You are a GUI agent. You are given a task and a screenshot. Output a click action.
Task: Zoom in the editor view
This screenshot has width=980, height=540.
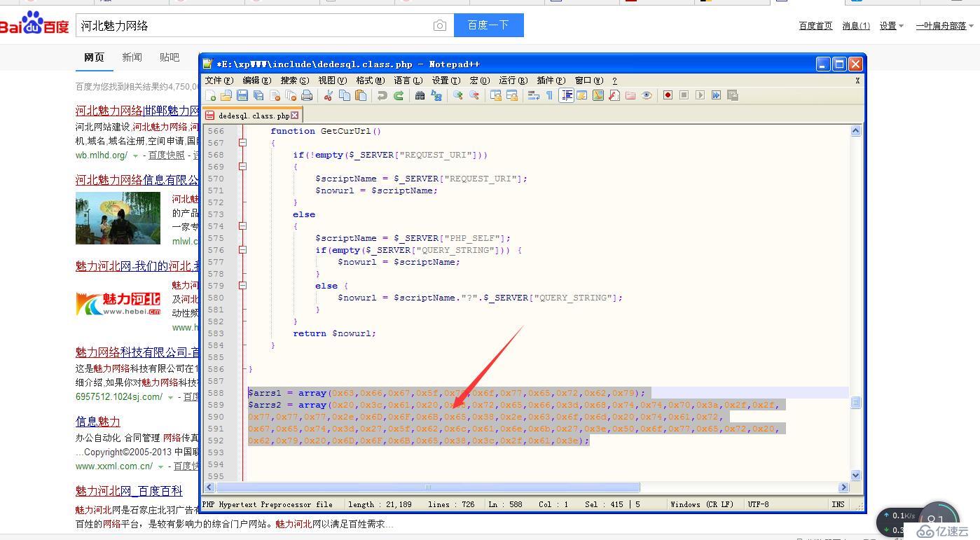(457, 95)
